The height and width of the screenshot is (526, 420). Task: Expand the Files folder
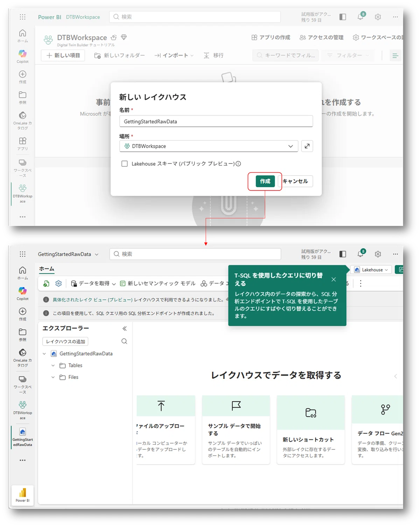coord(53,377)
